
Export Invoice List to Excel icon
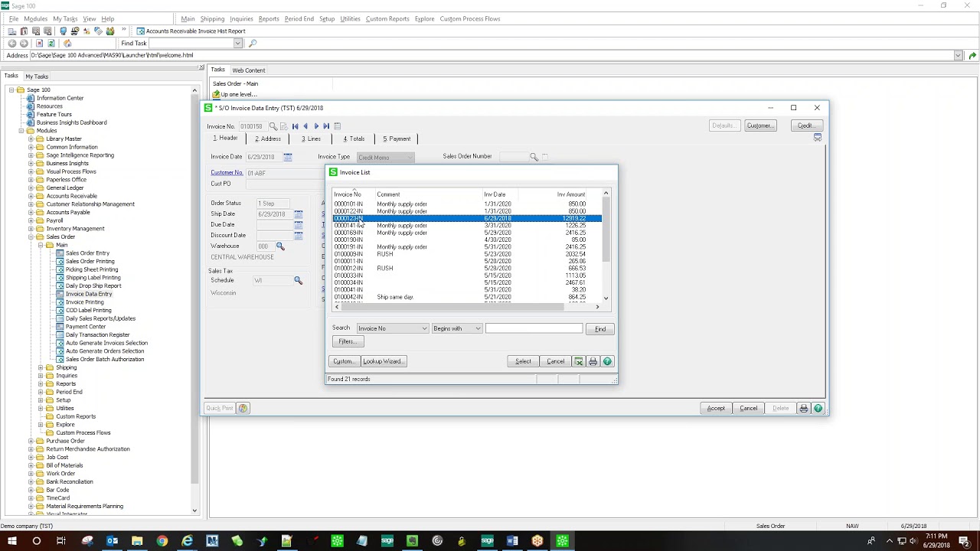click(579, 361)
